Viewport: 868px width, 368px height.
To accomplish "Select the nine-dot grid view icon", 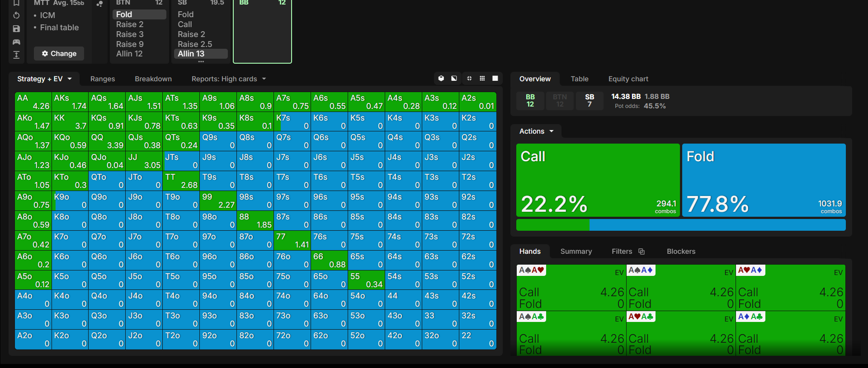I will [482, 79].
